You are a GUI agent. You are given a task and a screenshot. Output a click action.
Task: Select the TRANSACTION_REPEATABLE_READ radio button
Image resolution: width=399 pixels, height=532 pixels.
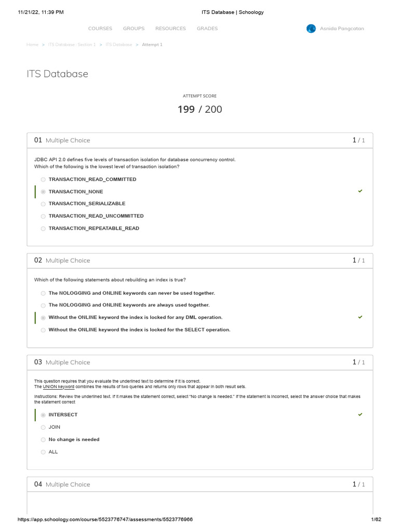pos(43,229)
